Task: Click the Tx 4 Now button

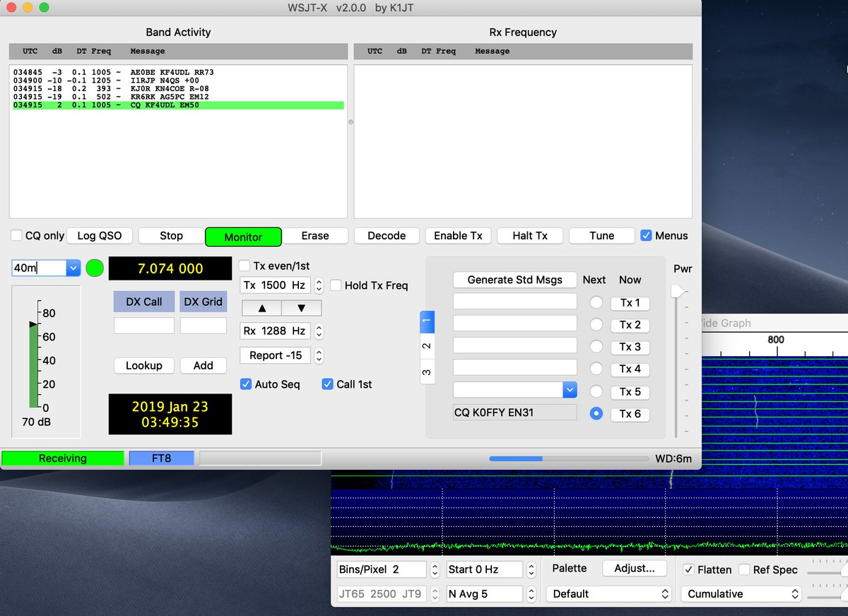Action: (630, 369)
